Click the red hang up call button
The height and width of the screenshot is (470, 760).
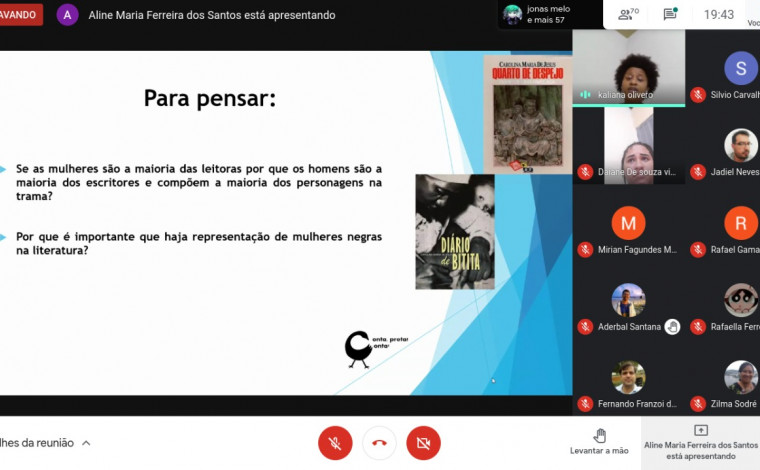pyautogui.click(x=379, y=442)
